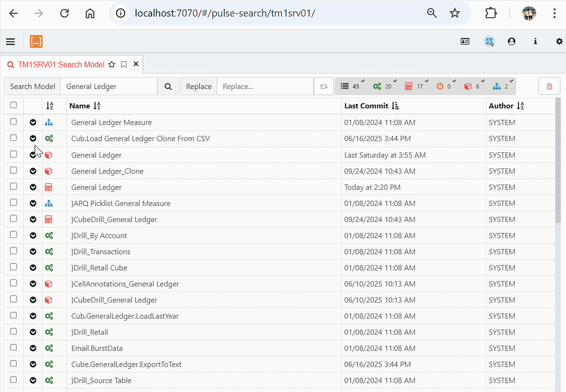
Task: Select the TM1SRV01:Search Model tab
Action: pos(61,65)
